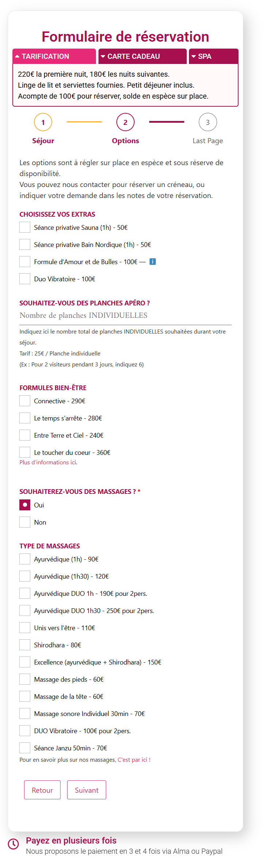Click the clock icon near Payez en plusieurs fois

(13, 844)
